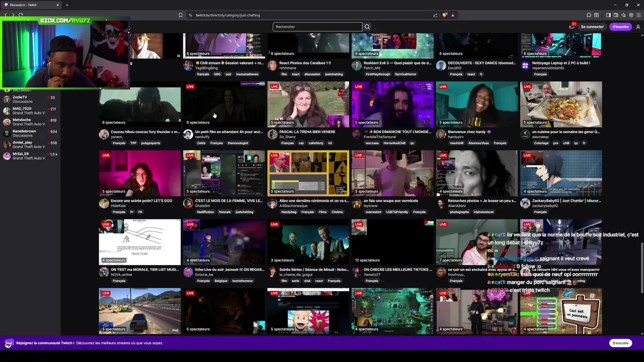Click ZedieTV's avatar in the sidebar

click(x=7, y=100)
